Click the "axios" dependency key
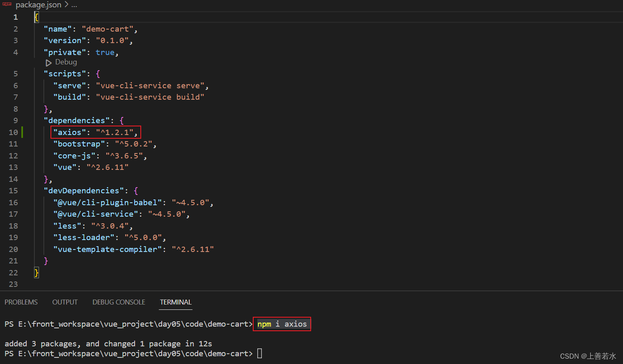This screenshot has width=623, height=364. point(70,133)
